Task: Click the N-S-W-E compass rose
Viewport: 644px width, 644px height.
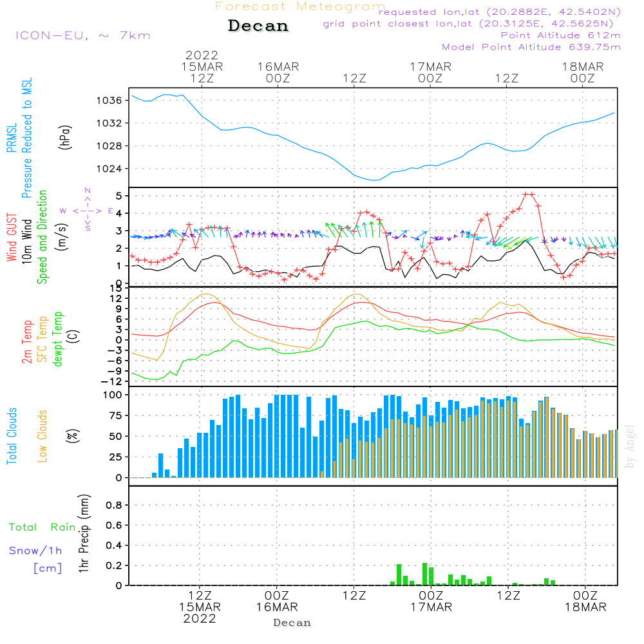Action: tap(88, 210)
